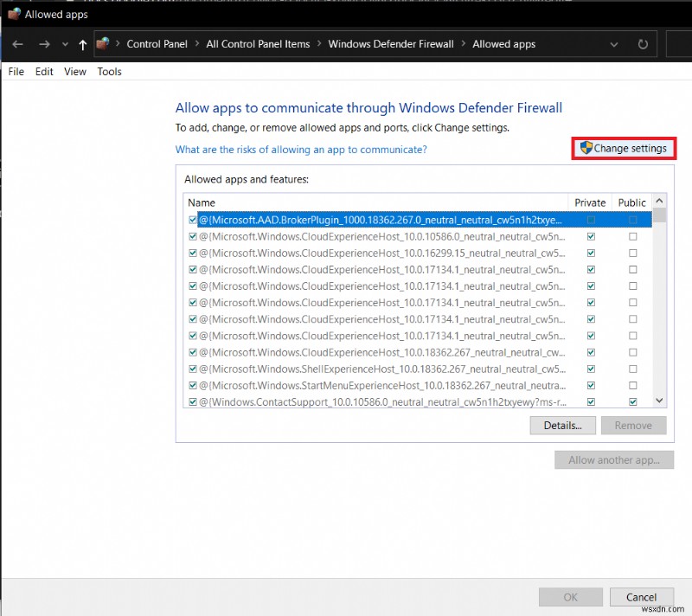Click the Allowed apps title bar icon
Image resolution: width=692 pixels, height=616 pixels.
(14, 14)
